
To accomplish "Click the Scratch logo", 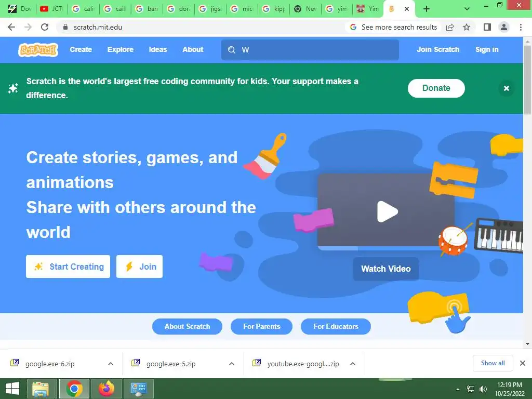I will [38, 50].
